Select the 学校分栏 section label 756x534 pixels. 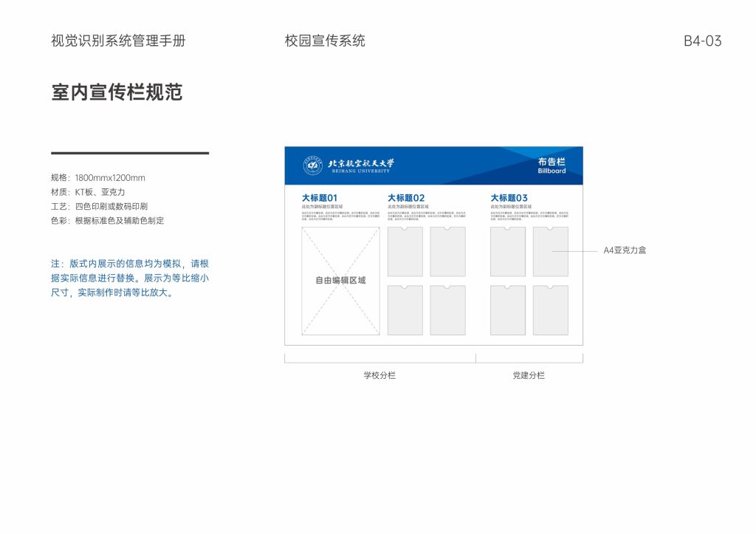click(379, 375)
